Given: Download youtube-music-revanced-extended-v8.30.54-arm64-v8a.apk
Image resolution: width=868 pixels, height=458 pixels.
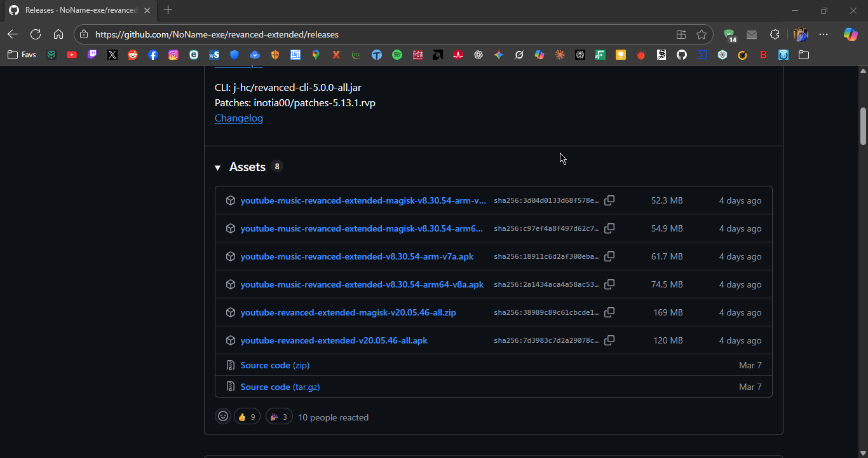Looking at the screenshot, I should pyautogui.click(x=362, y=284).
